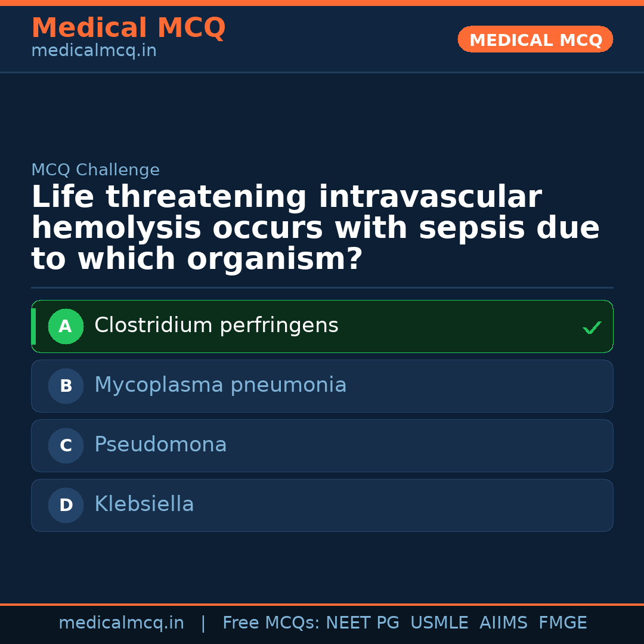Select the "Clostridium perfringens" answer text
Viewport: 644px width, 644px height.
pos(216,326)
